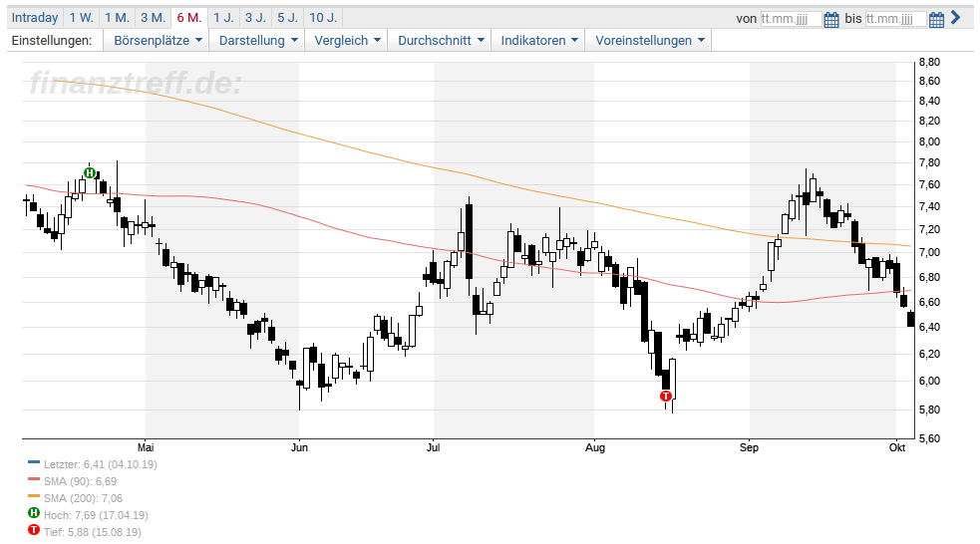Click the 8,00 y-axis price label

click(929, 141)
